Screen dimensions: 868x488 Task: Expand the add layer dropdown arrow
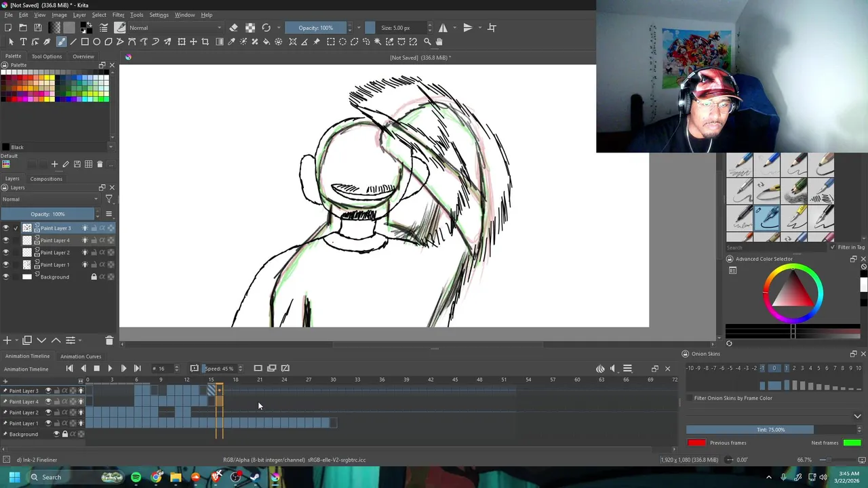tap(16, 340)
